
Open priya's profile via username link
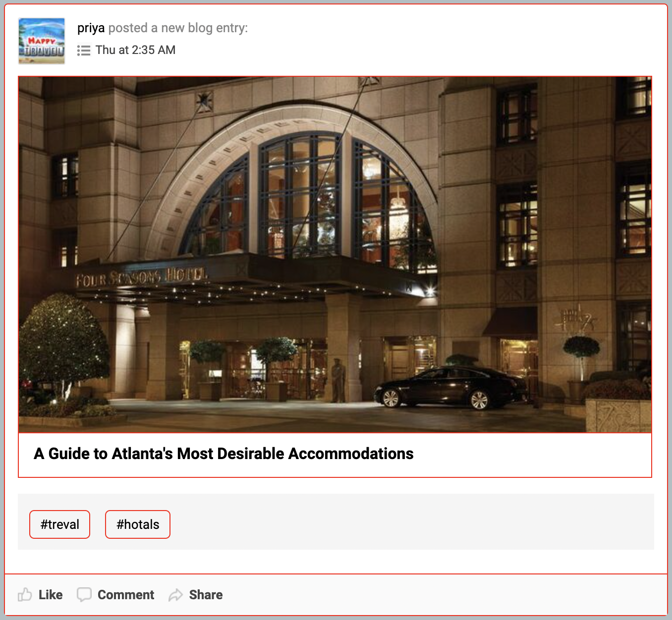pos(91,28)
